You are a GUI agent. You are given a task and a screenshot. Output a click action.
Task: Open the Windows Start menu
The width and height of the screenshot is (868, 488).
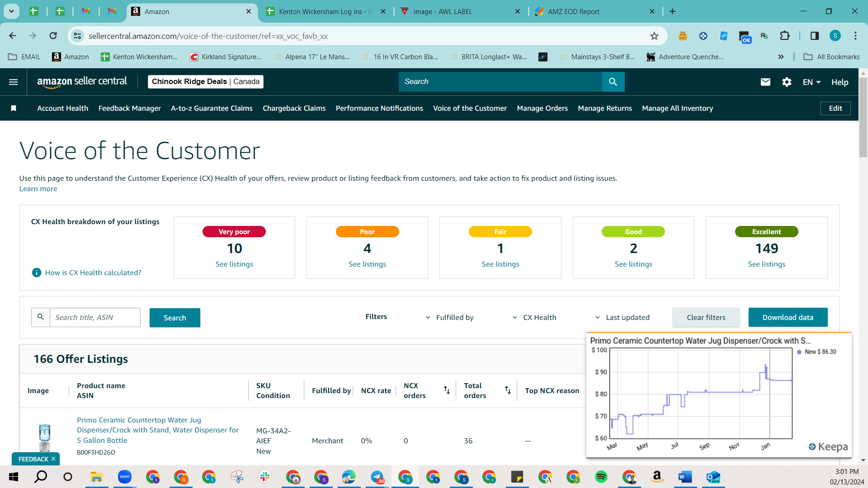click(x=14, y=477)
